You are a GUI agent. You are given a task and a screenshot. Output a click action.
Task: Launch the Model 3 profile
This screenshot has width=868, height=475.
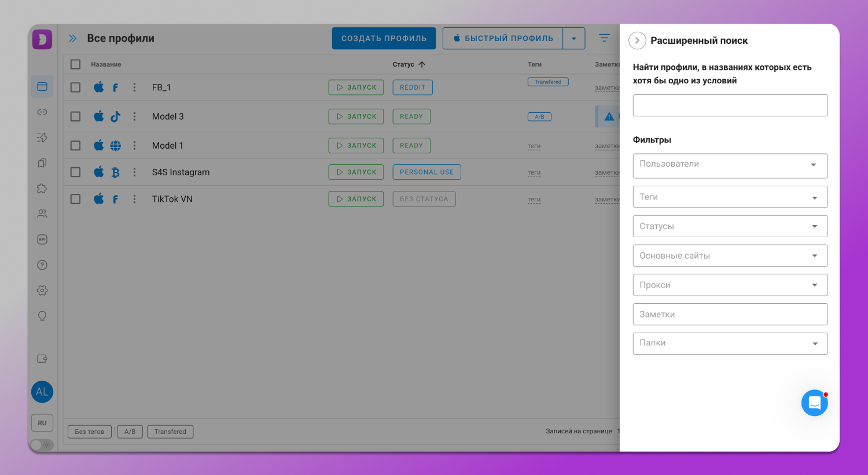pyautogui.click(x=356, y=116)
